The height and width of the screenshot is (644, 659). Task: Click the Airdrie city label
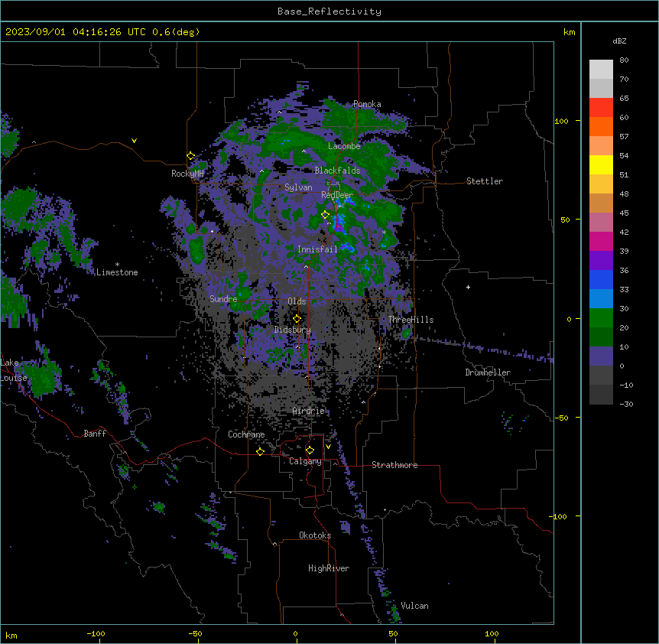[x=309, y=411]
